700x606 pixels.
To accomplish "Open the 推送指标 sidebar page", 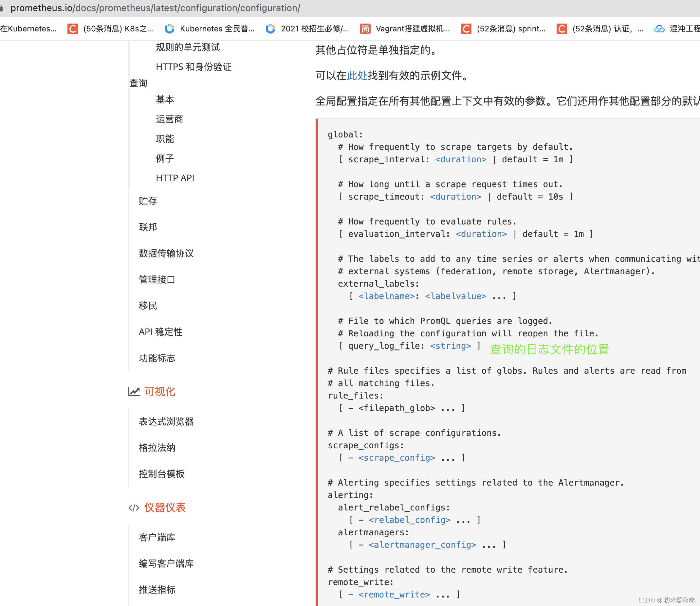I will tap(157, 590).
